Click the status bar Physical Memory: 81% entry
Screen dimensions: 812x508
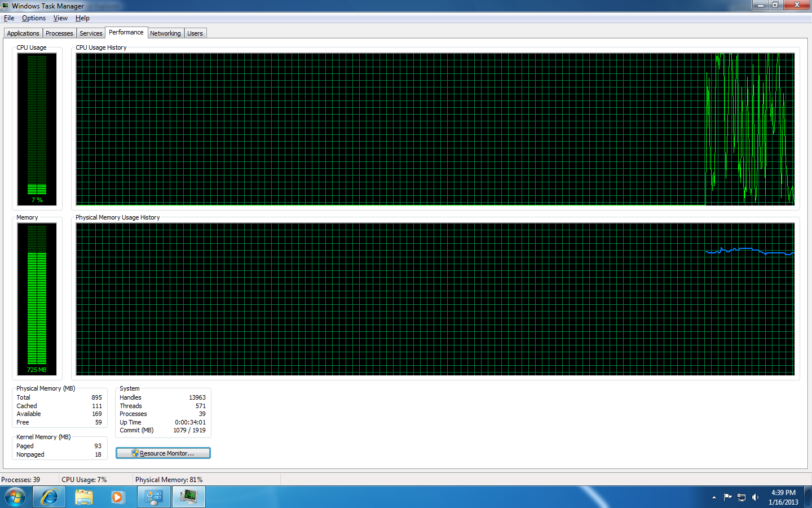169,480
